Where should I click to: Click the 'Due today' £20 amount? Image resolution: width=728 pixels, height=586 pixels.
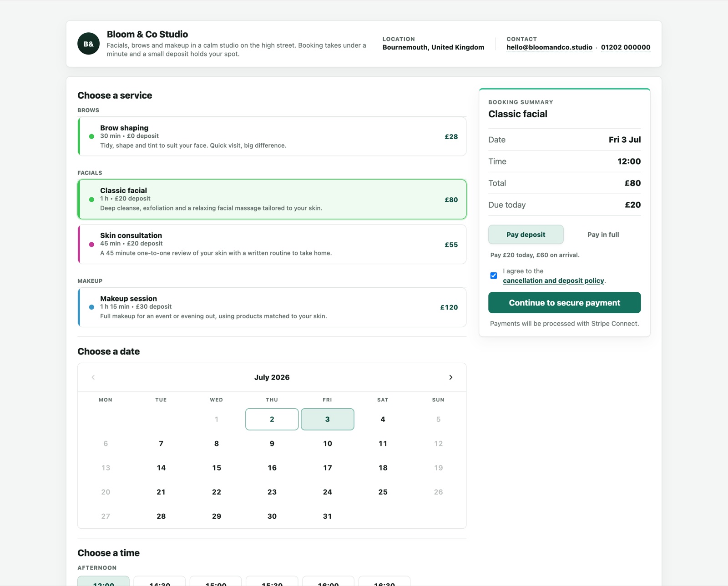[x=633, y=205]
